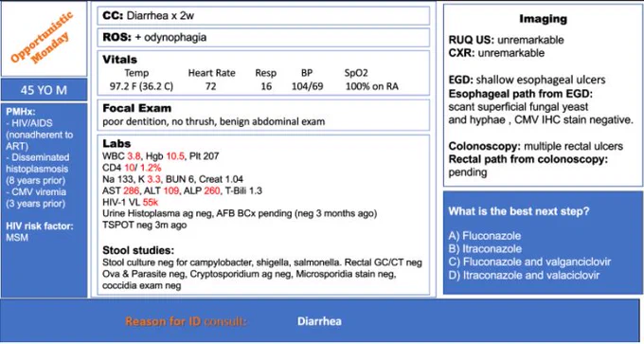Click the 'poor dentition, no thrush' exam line
644x344 pixels.
pos(214,121)
